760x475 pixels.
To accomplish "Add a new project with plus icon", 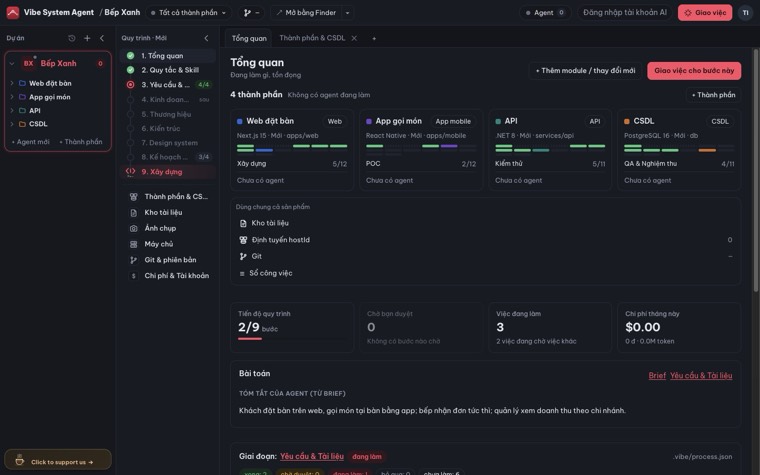I will tap(87, 38).
